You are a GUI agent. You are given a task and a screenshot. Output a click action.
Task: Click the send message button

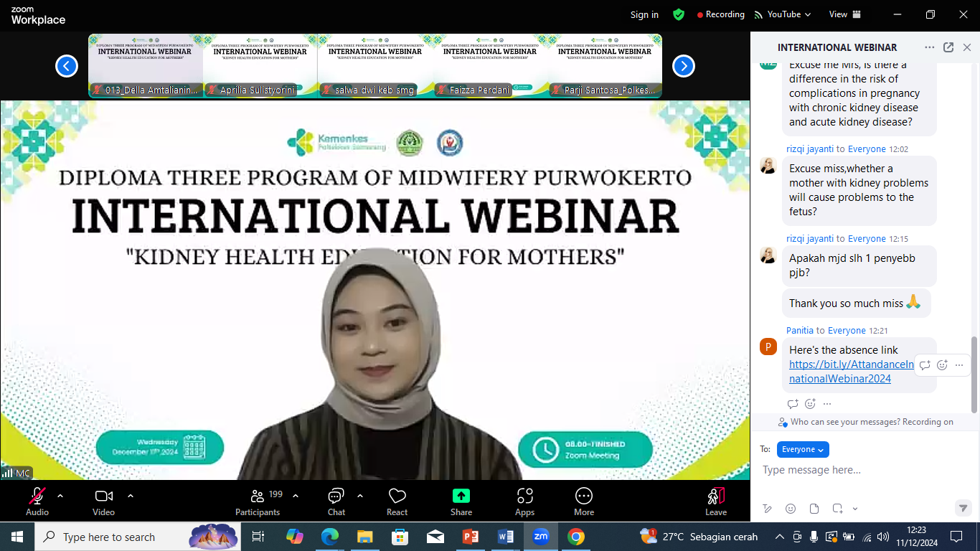963,508
